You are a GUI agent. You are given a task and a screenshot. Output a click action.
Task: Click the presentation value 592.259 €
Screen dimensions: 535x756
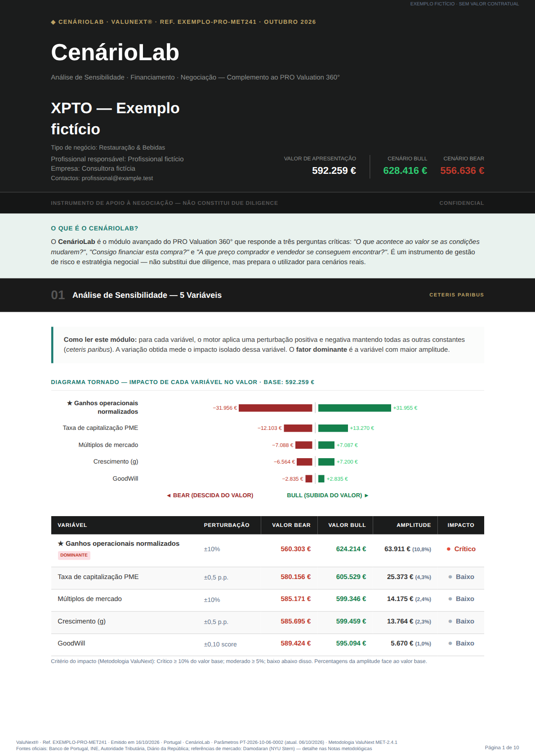click(334, 171)
